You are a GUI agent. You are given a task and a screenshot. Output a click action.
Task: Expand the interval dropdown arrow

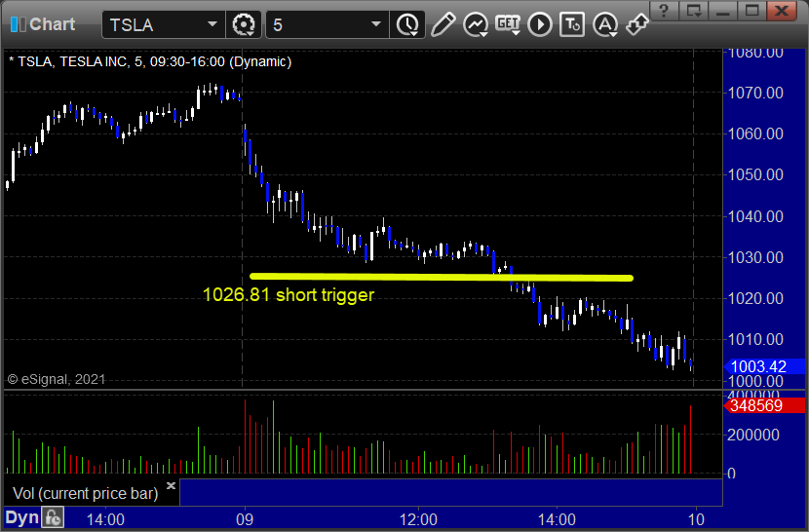point(376,23)
